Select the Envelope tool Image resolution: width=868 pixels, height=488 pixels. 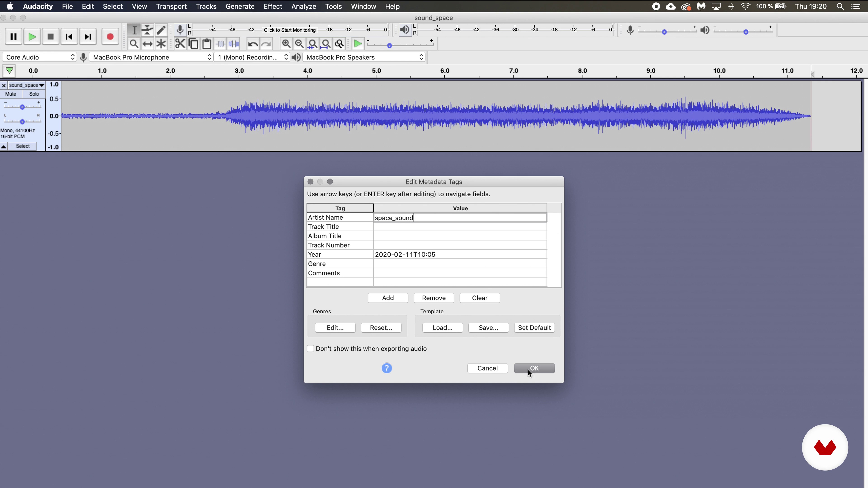pyautogui.click(x=147, y=30)
